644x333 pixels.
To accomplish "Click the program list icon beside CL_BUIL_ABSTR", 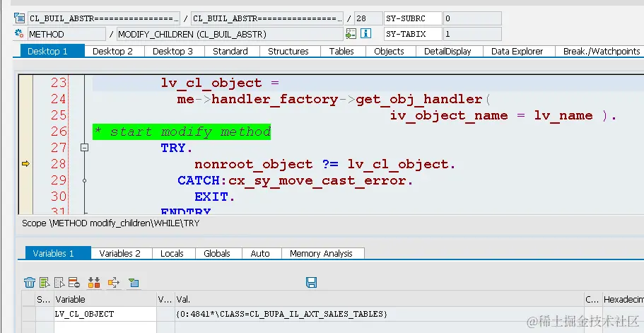I will point(19,18).
